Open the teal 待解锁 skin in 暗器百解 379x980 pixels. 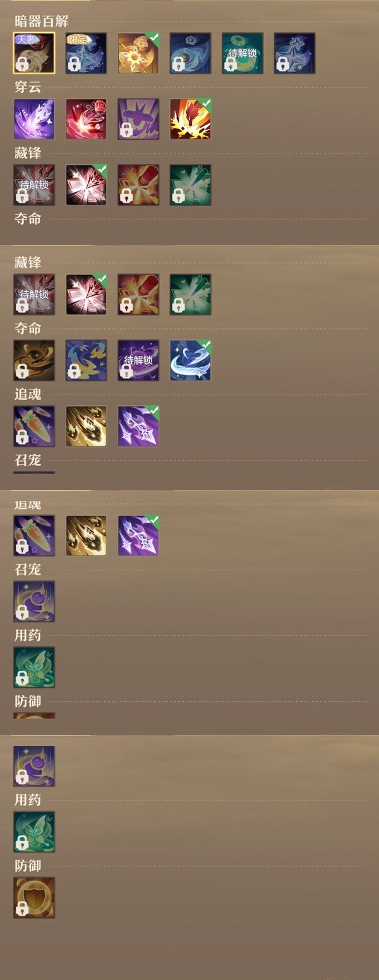point(243,54)
